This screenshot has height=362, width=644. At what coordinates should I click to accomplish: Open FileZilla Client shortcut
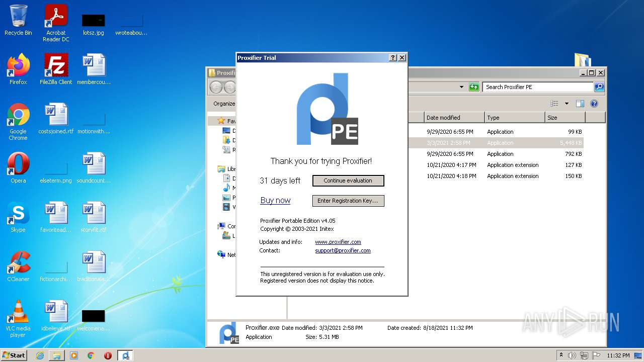click(56, 69)
